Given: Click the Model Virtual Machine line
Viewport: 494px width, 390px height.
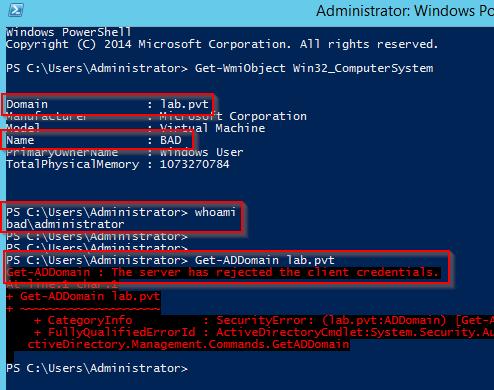Looking at the screenshot, I should click(136, 128).
